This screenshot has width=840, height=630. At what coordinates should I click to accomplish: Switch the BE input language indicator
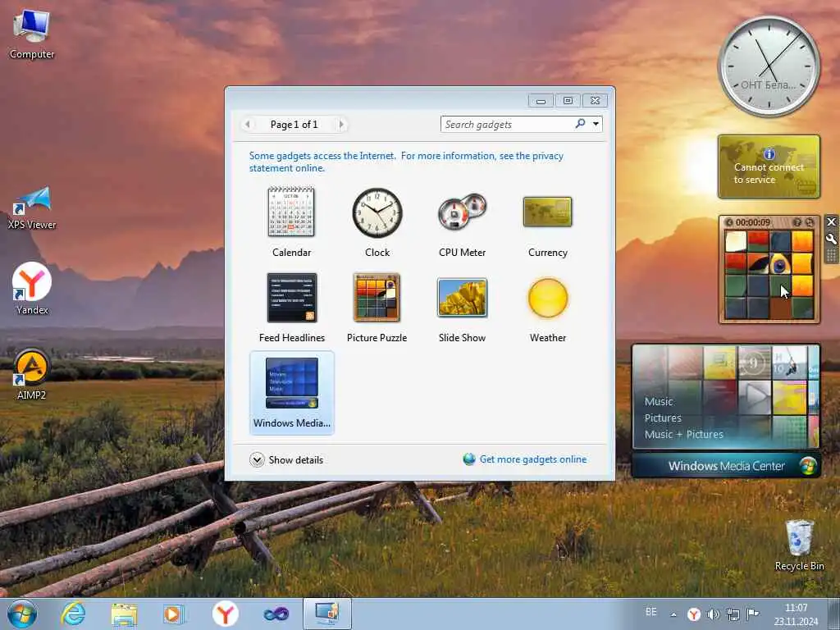coord(651,612)
